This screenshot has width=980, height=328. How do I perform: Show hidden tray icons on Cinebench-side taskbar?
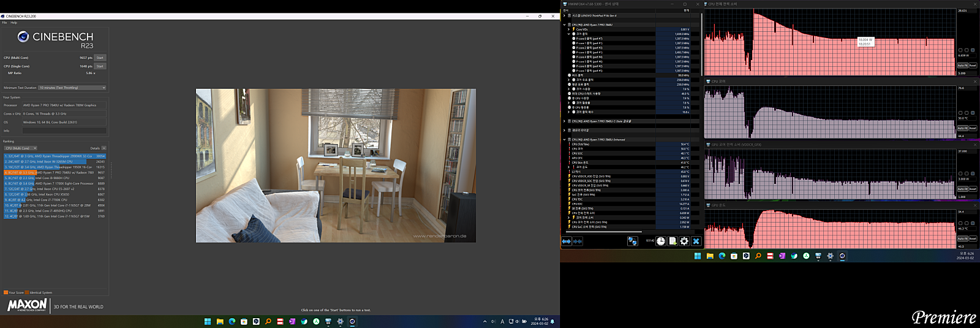485,321
